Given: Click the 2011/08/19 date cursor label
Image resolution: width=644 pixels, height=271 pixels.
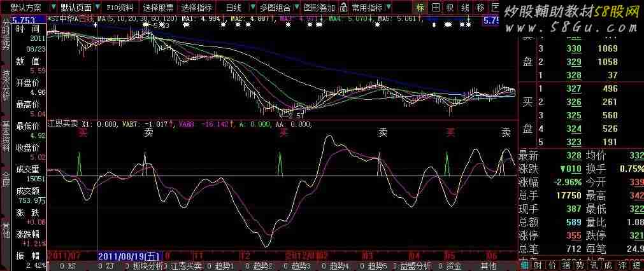Looking at the screenshot, I should pyautogui.click(x=130, y=256).
